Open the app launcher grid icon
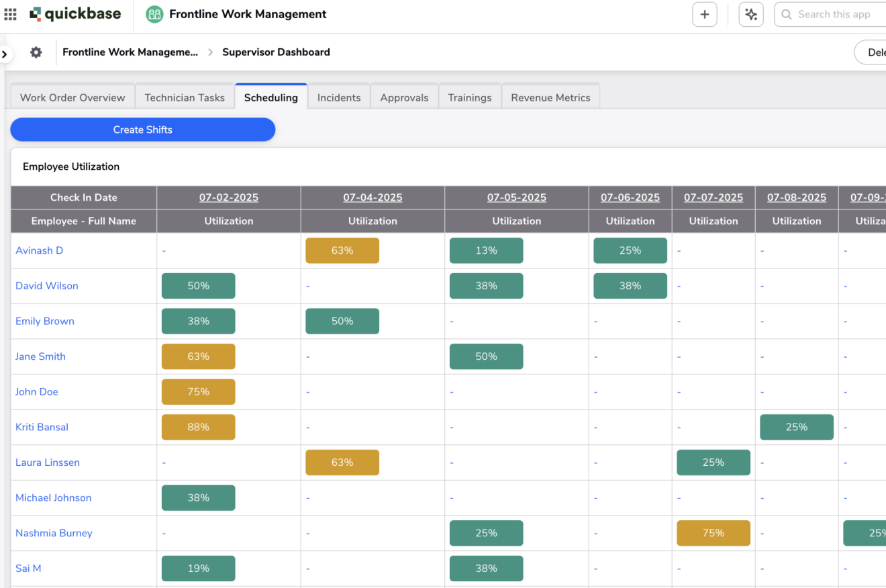 point(10,14)
